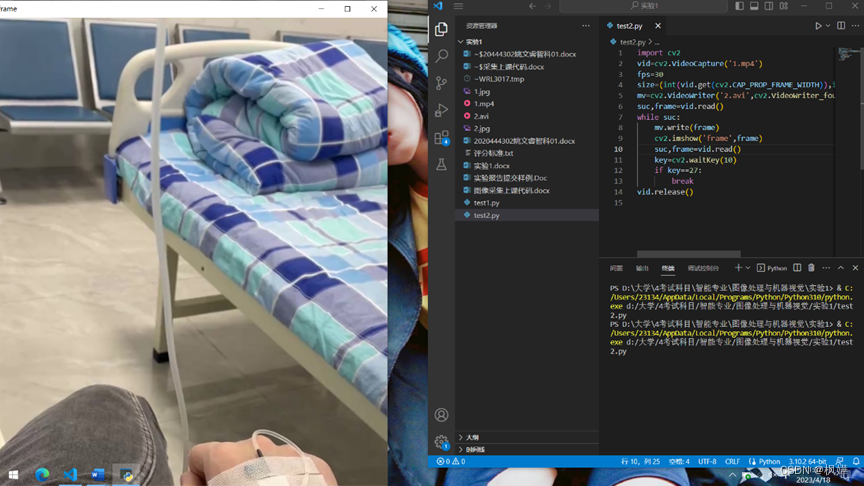Screen dimensions: 864x486
Task: Toggle primary side bar visibility
Action: [x=739, y=6]
